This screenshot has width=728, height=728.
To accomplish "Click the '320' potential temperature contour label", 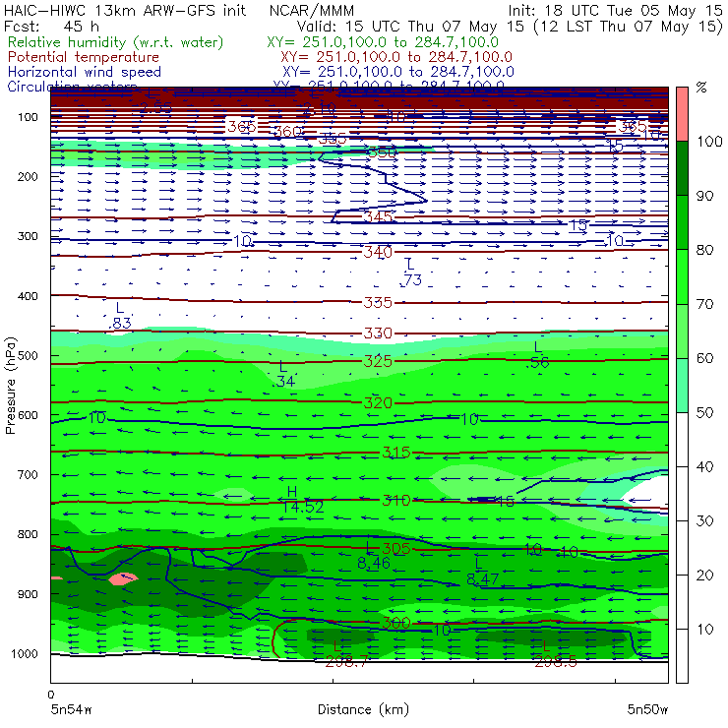I will (378, 402).
